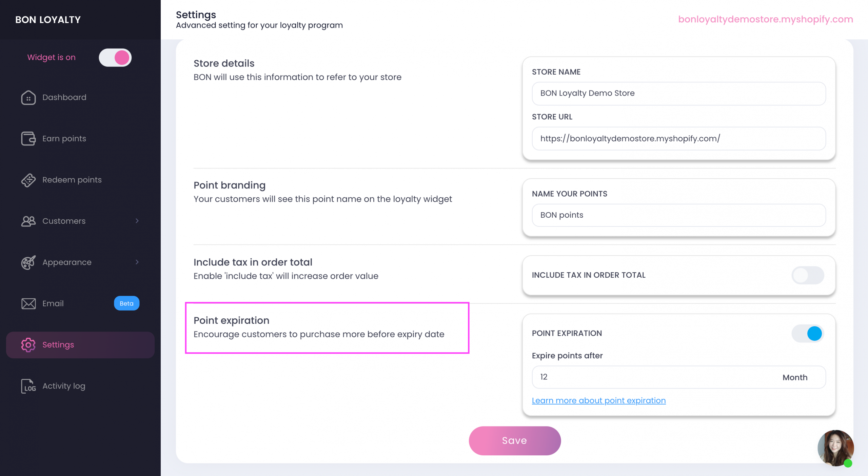Click the Store Name input field

678,94
